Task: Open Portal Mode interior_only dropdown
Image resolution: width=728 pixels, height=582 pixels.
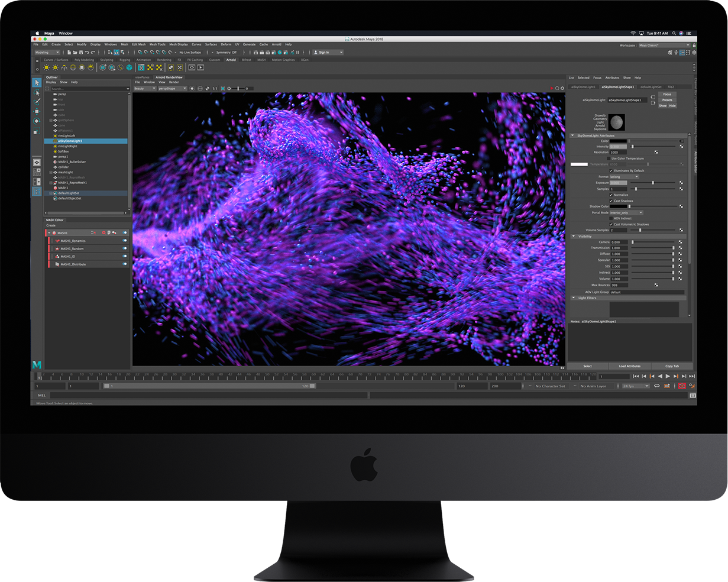Action: coord(626,212)
